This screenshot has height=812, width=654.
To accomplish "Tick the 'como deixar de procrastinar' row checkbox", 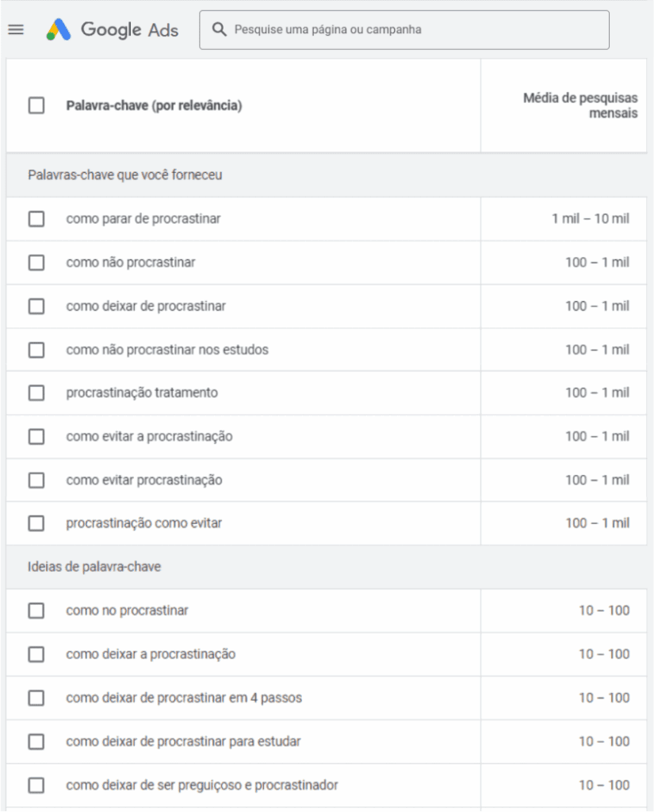I will pyautogui.click(x=36, y=306).
